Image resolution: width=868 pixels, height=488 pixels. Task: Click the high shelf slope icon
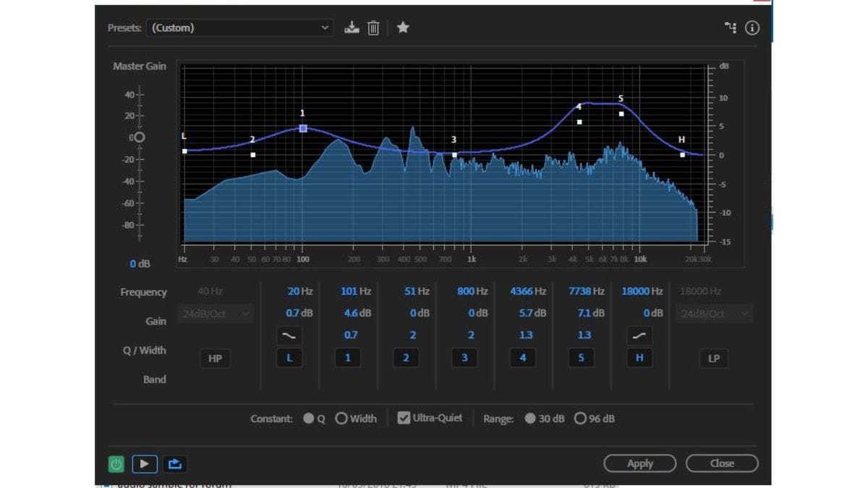coord(639,335)
